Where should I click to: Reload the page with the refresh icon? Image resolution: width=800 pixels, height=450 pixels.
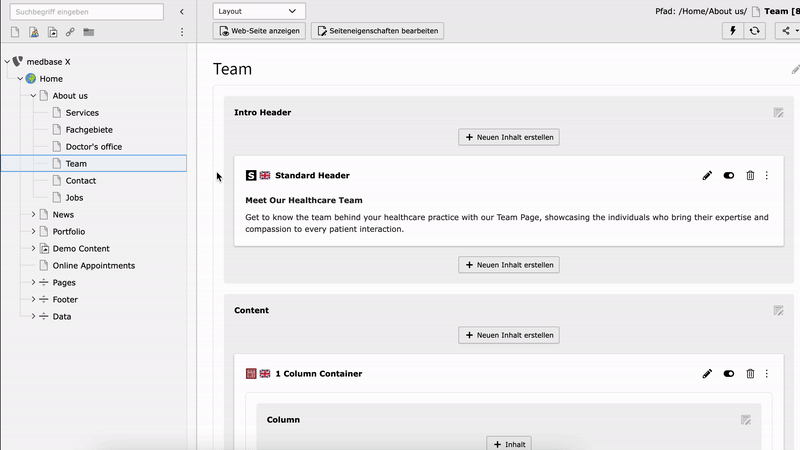tap(755, 31)
